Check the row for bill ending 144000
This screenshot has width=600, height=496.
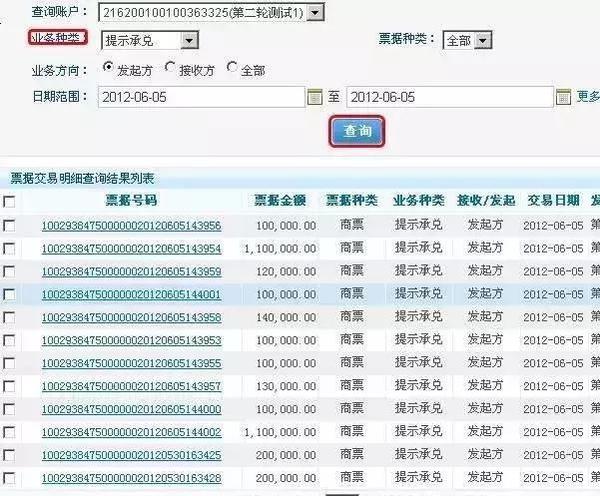click(9, 409)
